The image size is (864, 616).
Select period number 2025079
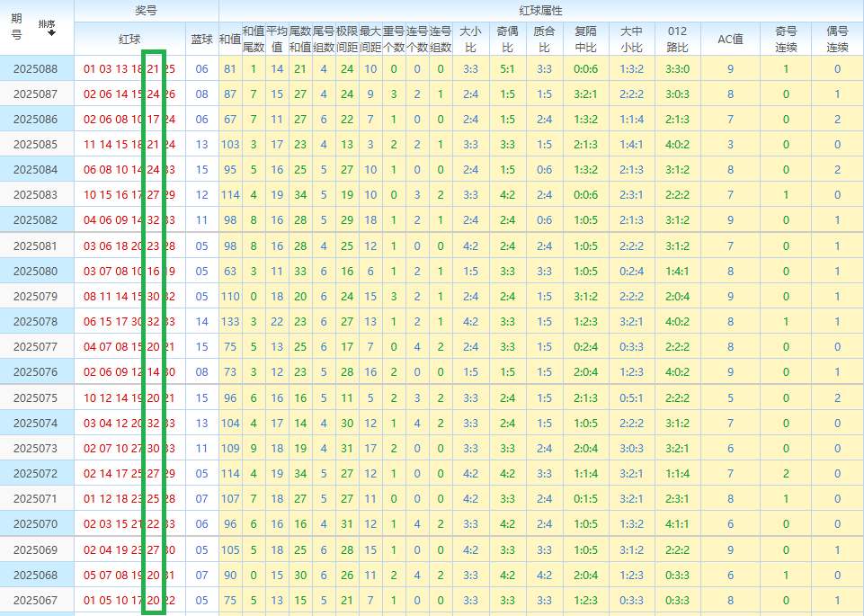tap(35, 297)
